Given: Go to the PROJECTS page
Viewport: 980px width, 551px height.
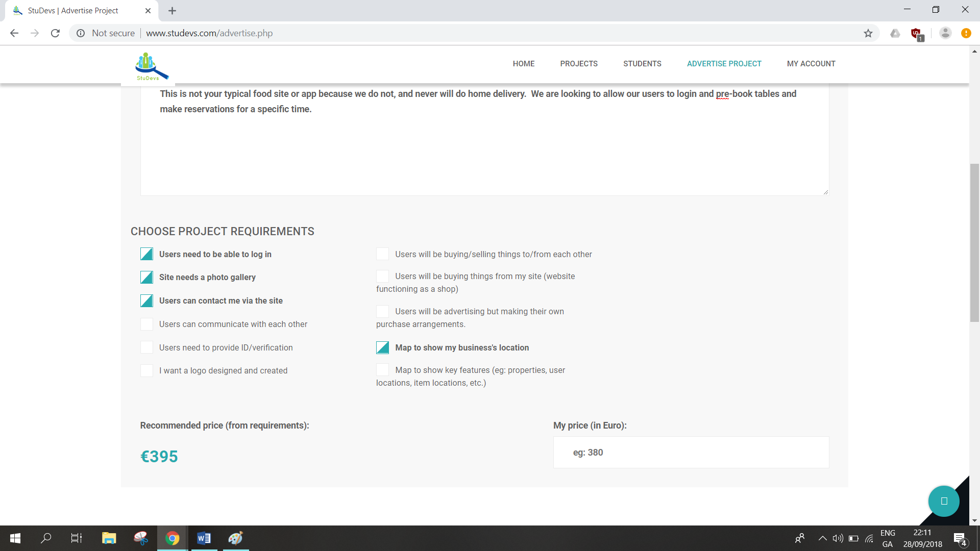Looking at the screenshot, I should click(x=579, y=64).
